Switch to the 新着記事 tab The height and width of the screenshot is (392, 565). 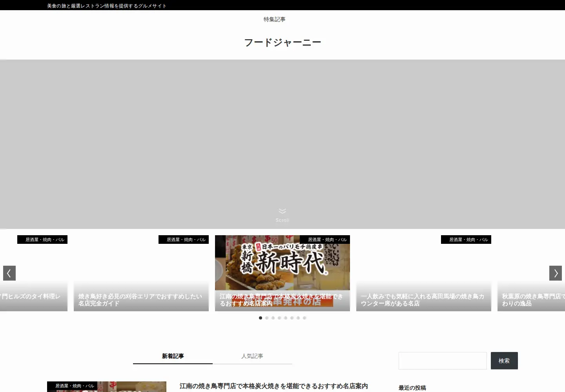pyautogui.click(x=173, y=356)
